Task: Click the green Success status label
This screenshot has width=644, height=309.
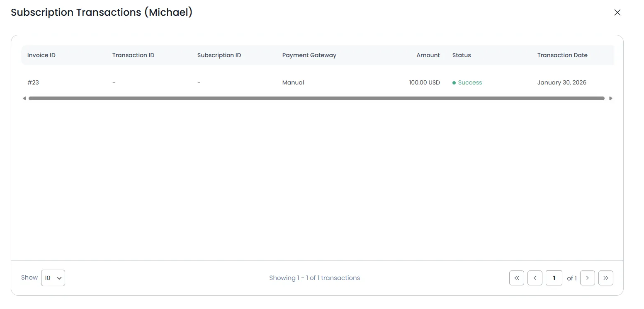Action: pos(469,82)
